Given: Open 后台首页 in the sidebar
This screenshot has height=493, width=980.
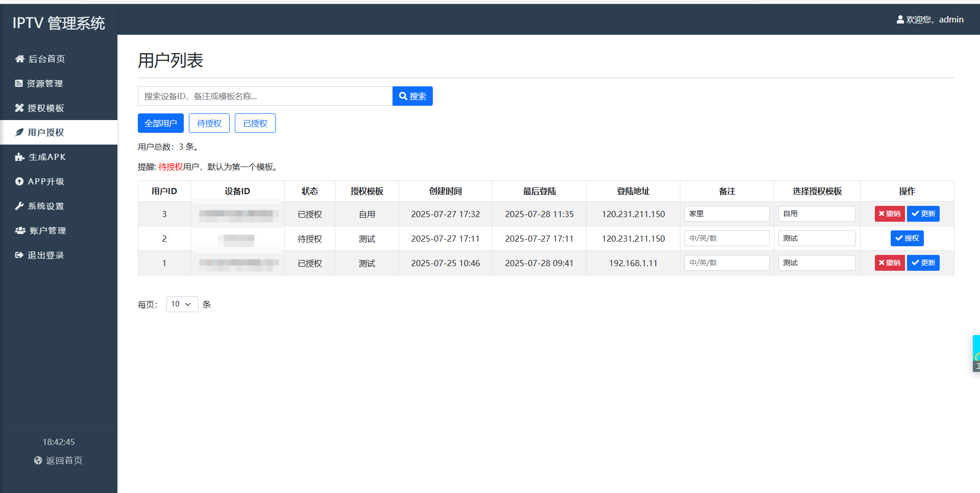Looking at the screenshot, I should coord(59,59).
